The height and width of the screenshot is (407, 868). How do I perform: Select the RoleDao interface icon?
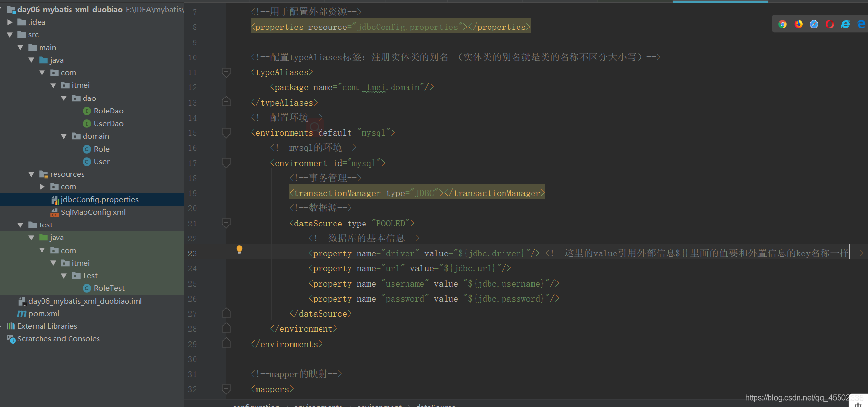coord(87,111)
